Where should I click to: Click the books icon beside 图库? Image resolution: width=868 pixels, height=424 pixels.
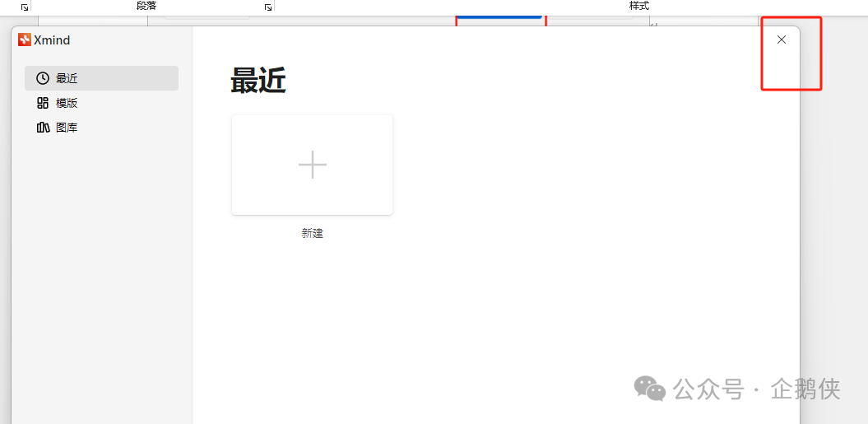click(x=43, y=128)
